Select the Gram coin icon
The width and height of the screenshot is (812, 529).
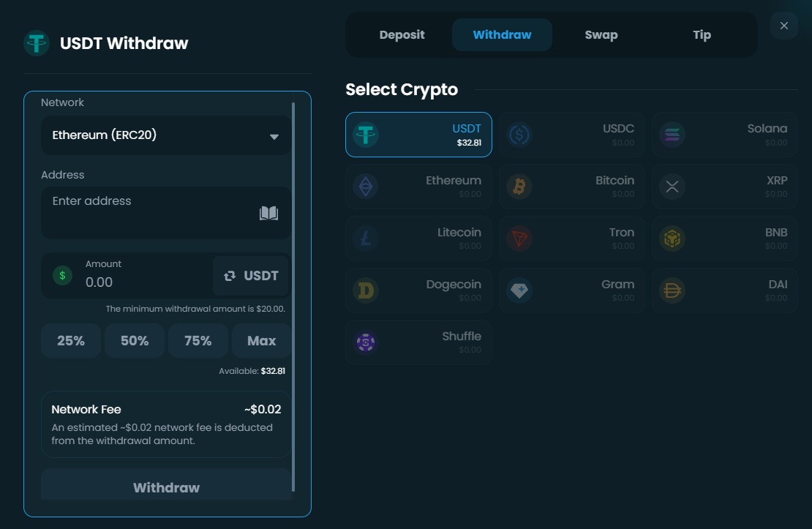click(519, 290)
